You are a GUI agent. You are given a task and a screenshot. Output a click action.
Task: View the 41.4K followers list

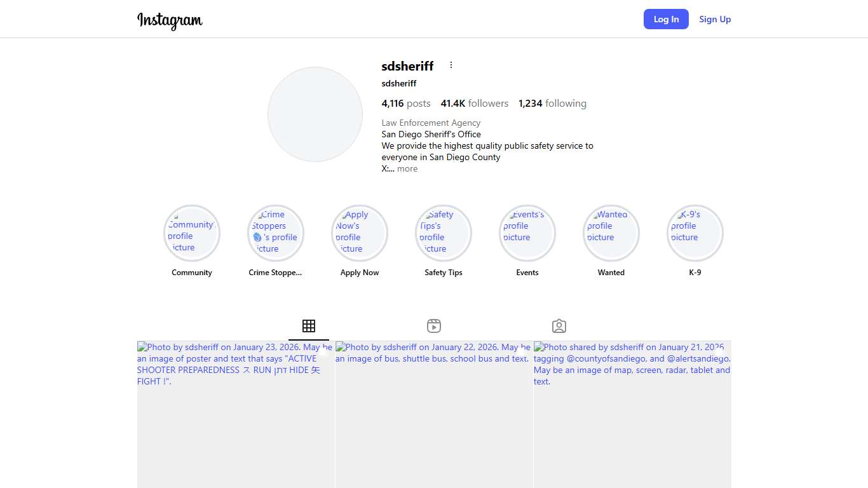(475, 104)
